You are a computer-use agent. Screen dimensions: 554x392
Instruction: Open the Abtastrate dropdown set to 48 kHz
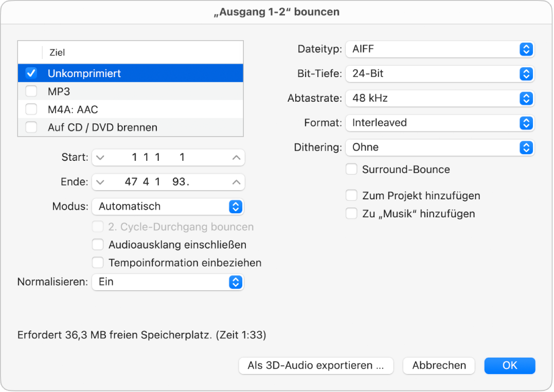440,98
